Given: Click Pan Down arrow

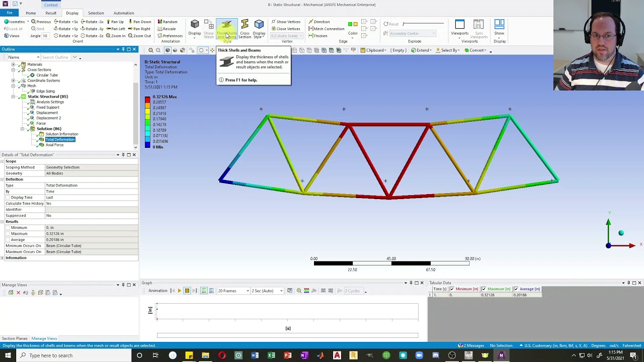Looking at the screenshot, I should coord(139,22).
